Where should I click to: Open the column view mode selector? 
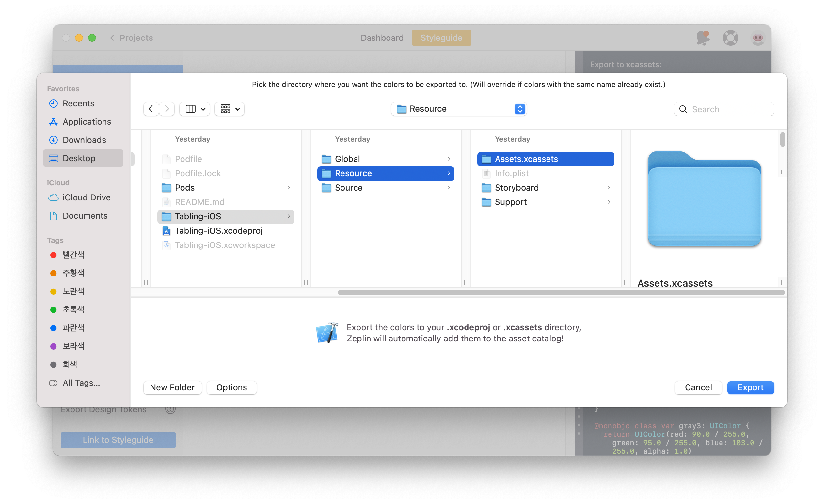tap(195, 109)
